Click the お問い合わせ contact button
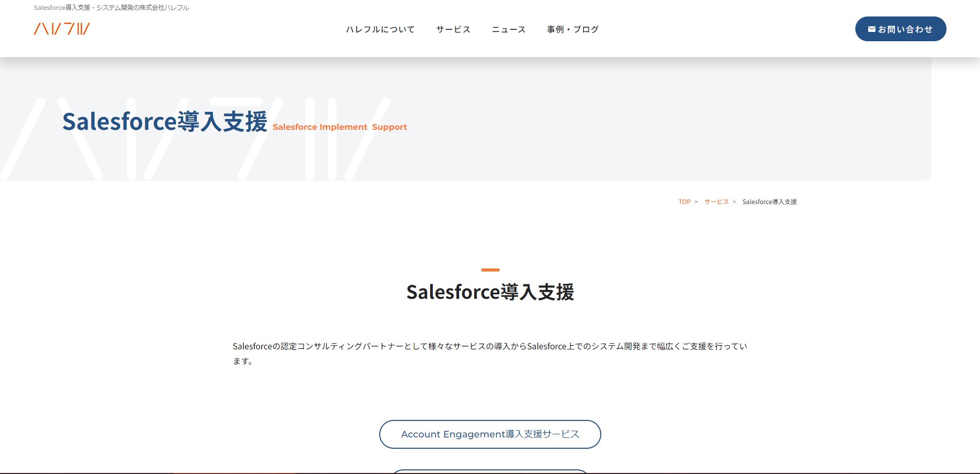 pyautogui.click(x=900, y=29)
